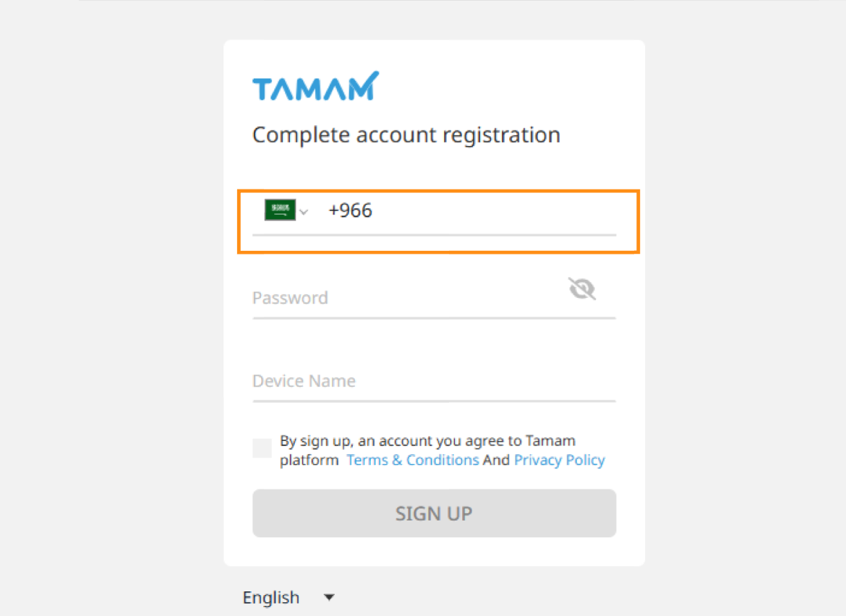846x616 pixels.
Task: Click the 'platform' text before Terms link
Action: pyautogui.click(x=309, y=460)
